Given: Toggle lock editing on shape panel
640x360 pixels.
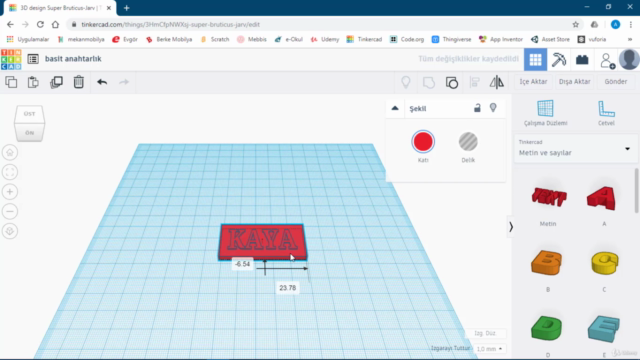Looking at the screenshot, I should (x=477, y=108).
